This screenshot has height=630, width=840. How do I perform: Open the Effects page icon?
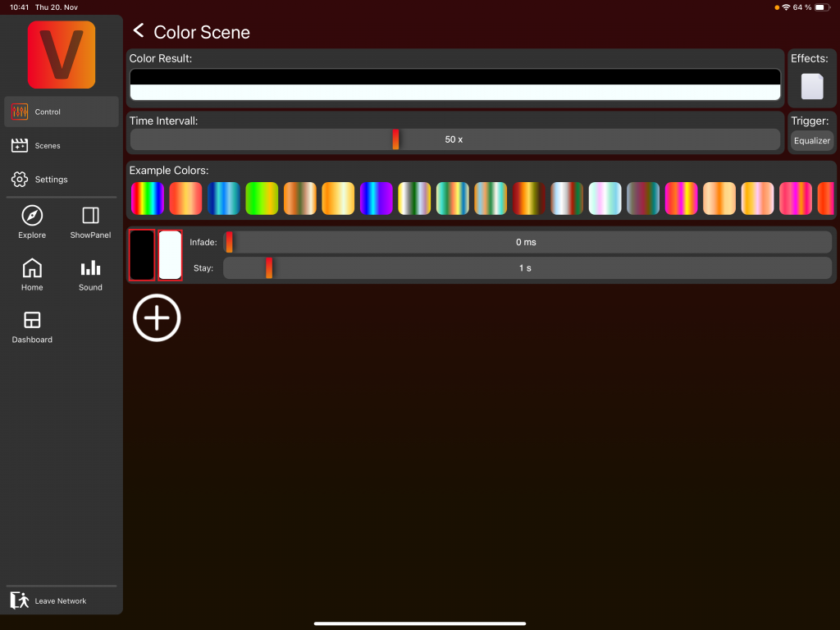tap(811, 86)
